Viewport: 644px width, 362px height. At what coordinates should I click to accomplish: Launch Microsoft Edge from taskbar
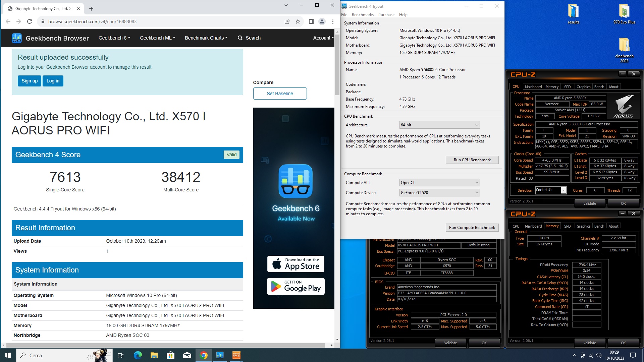(138, 355)
